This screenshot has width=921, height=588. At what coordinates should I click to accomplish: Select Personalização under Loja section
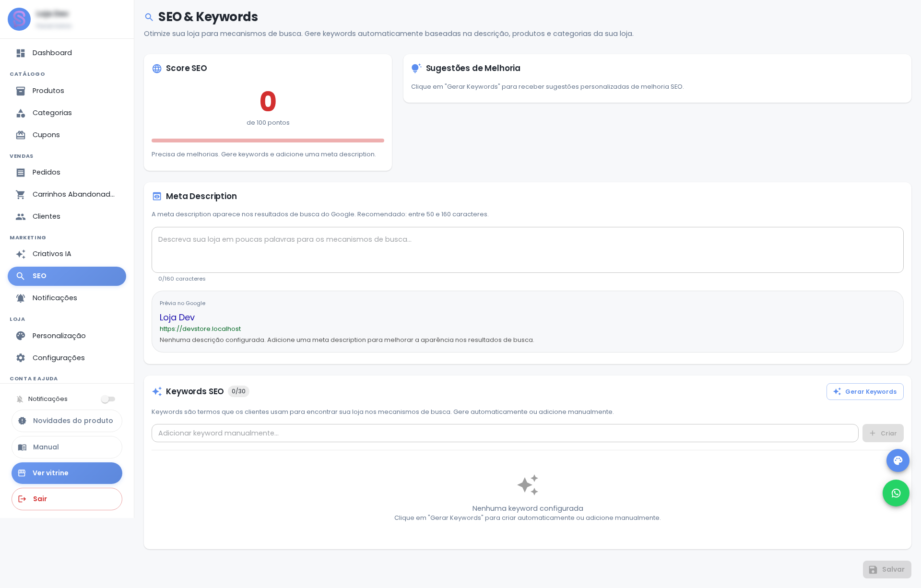point(67,336)
